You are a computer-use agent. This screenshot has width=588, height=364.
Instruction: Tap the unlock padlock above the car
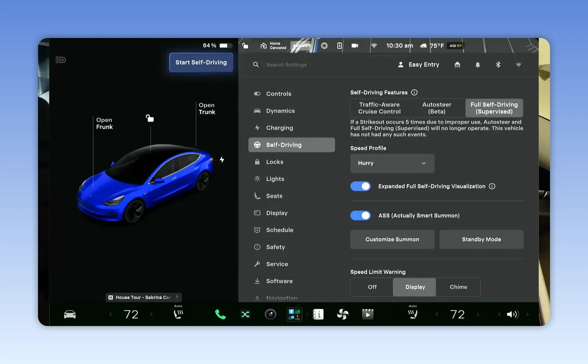click(x=150, y=118)
